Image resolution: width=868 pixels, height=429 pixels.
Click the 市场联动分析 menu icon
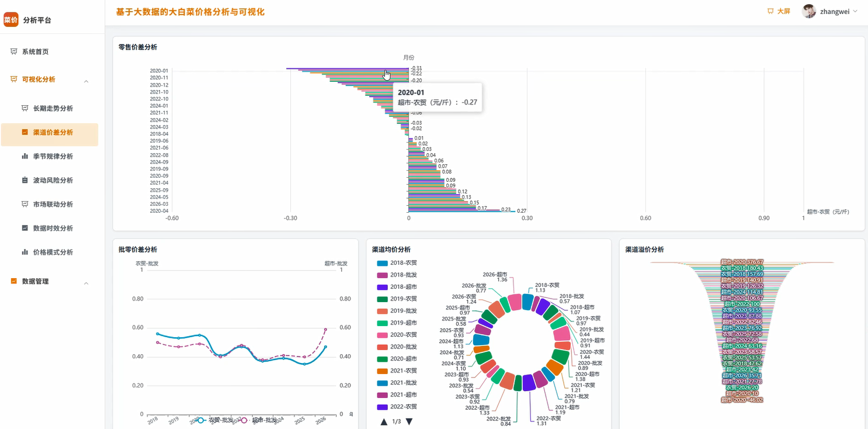25,204
